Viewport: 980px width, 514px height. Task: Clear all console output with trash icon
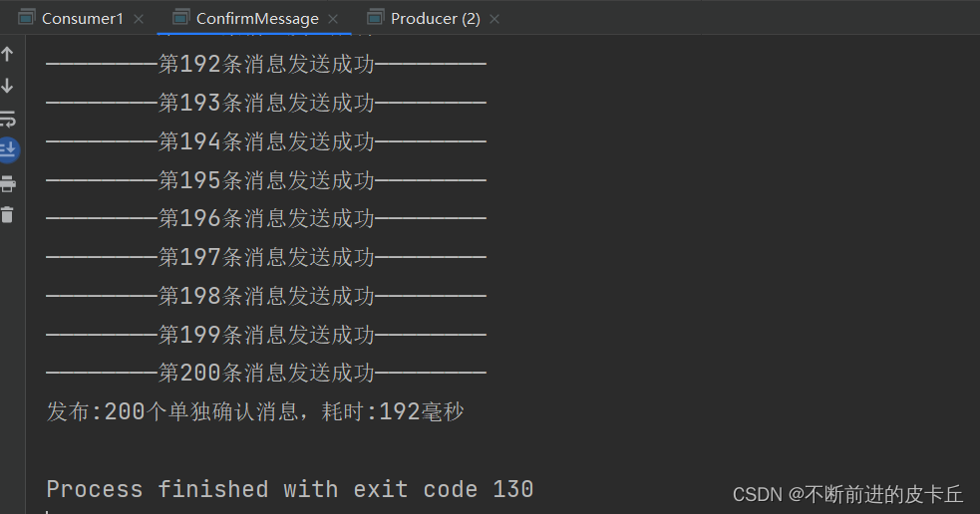point(8,214)
